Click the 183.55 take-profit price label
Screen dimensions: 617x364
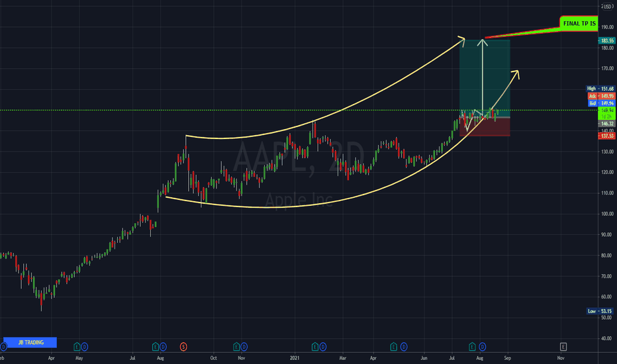[607, 40]
